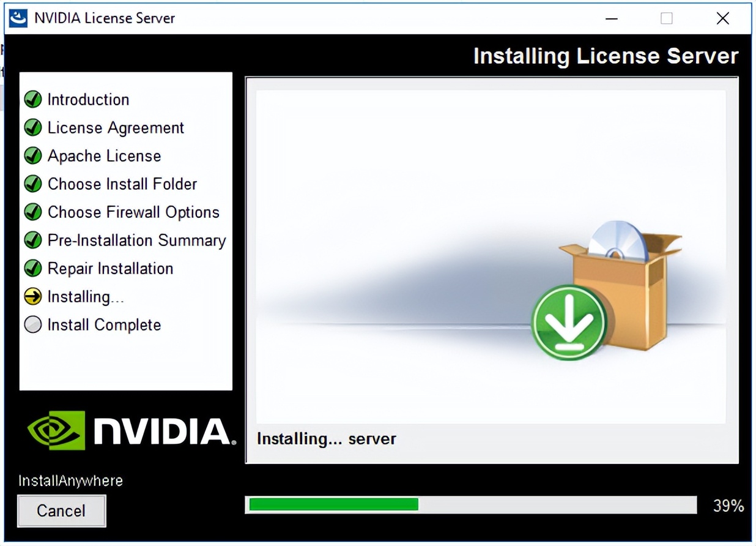Click the Installing License Server heading
Screen dimensions: 756x546
(606, 56)
